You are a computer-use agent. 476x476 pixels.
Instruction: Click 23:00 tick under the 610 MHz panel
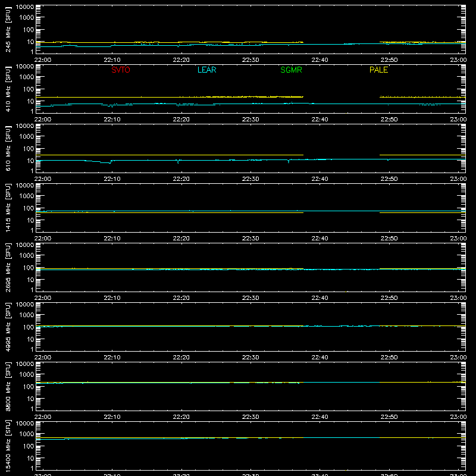point(458,179)
